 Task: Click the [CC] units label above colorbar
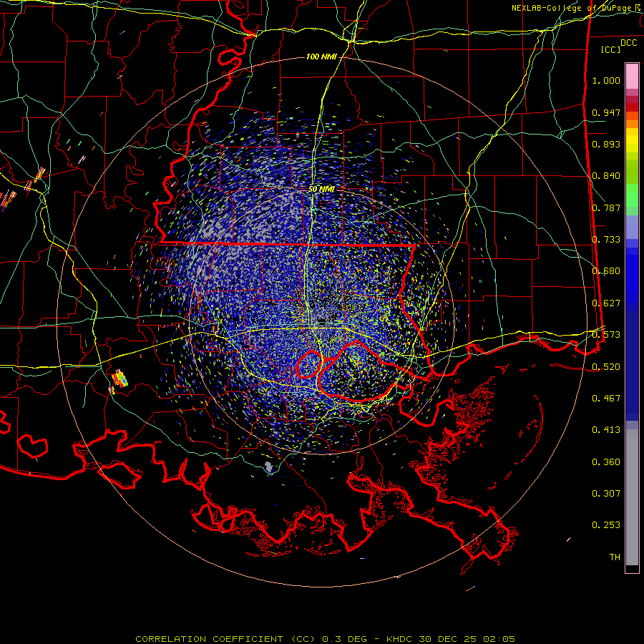[x=611, y=49]
